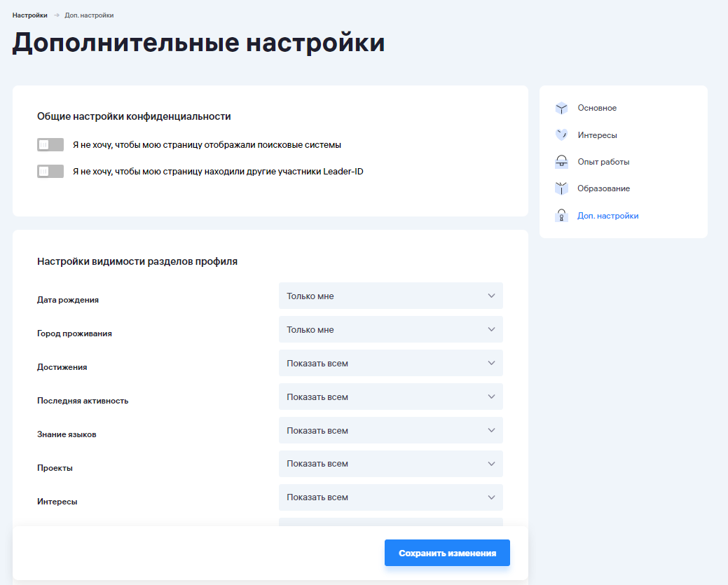Open the Опыт работы menu item
This screenshot has width=728, height=585.
[x=603, y=162]
